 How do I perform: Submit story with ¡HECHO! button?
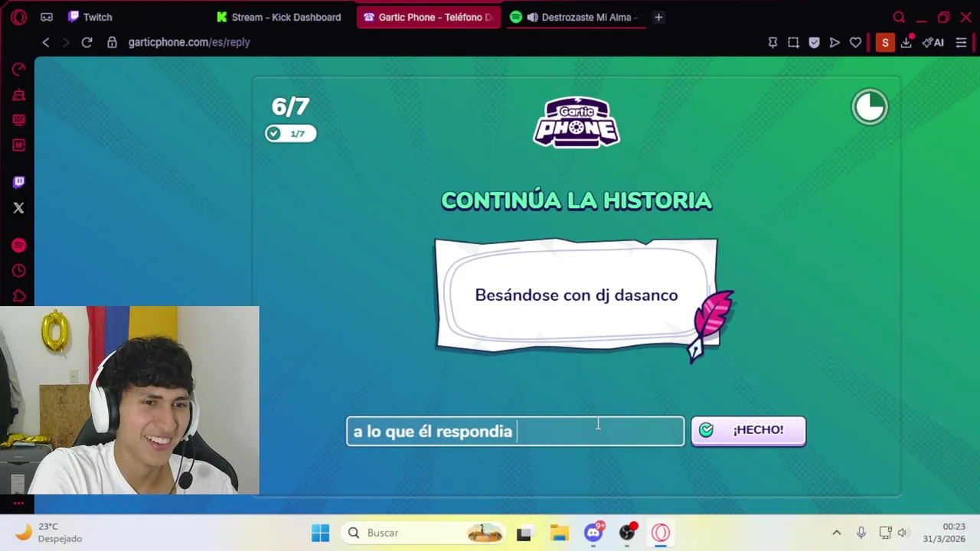[x=748, y=430]
